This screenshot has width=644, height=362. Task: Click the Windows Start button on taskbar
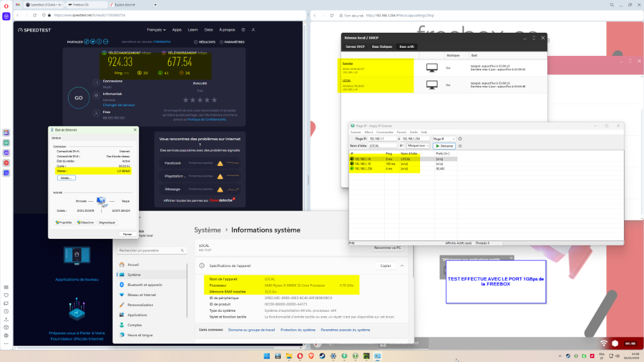(x=268, y=356)
